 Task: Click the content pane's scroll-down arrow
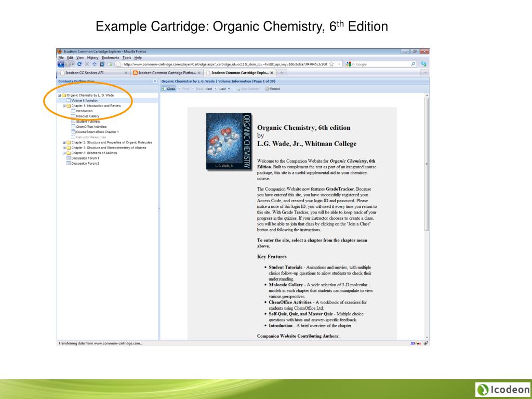[427, 337]
